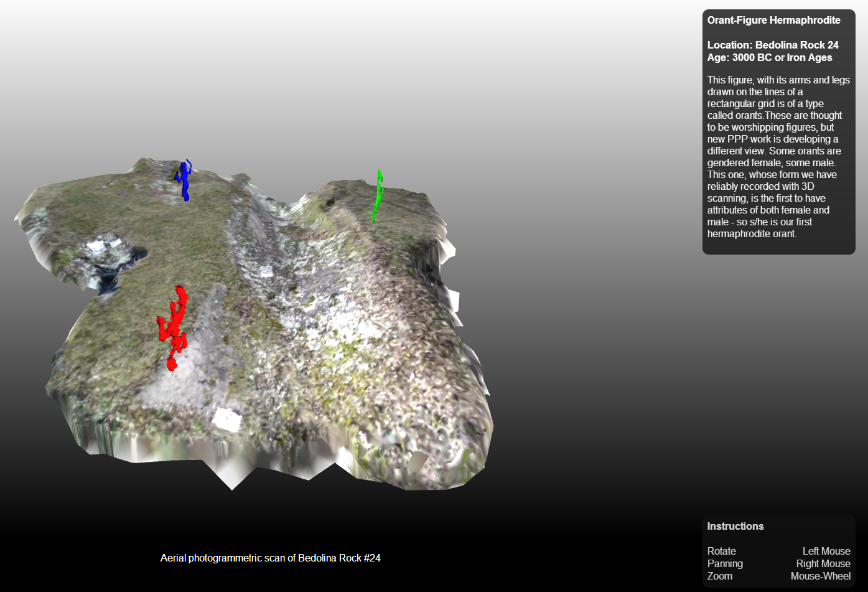
Task: Click the Age: 3000 BC or Iron Ages line
Action: [x=769, y=57]
